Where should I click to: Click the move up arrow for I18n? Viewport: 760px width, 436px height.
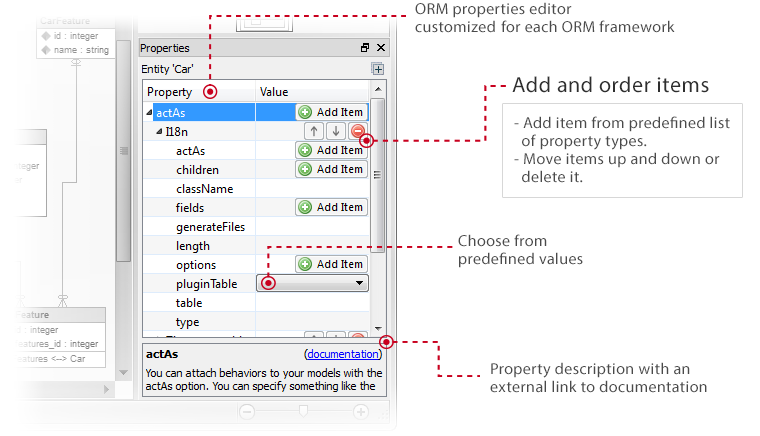(314, 131)
